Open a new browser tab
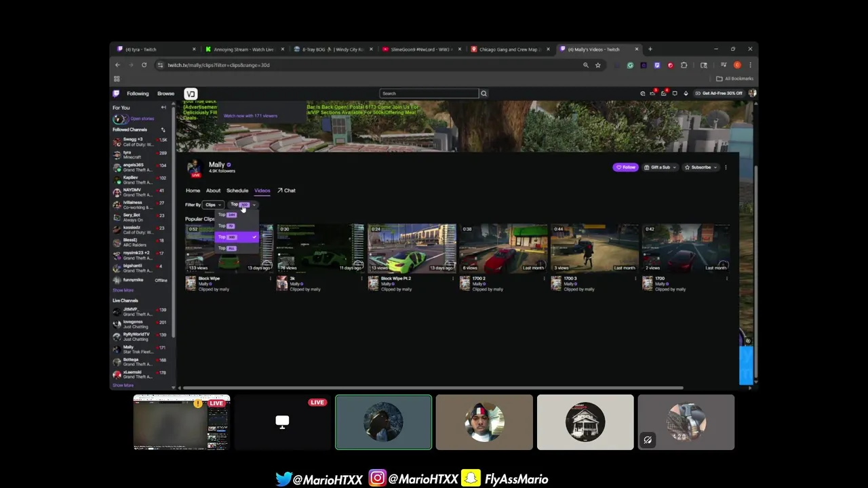This screenshot has height=488, width=868. pyautogui.click(x=650, y=49)
